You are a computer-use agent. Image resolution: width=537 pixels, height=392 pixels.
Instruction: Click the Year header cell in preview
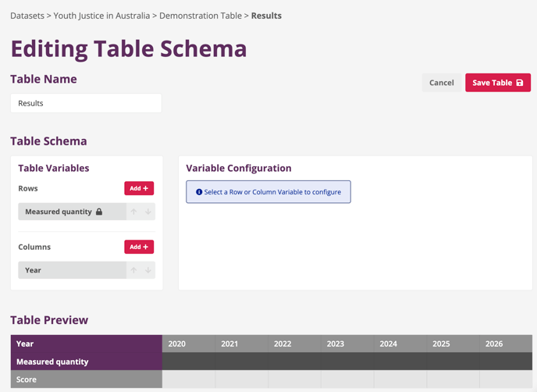(87, 344)
